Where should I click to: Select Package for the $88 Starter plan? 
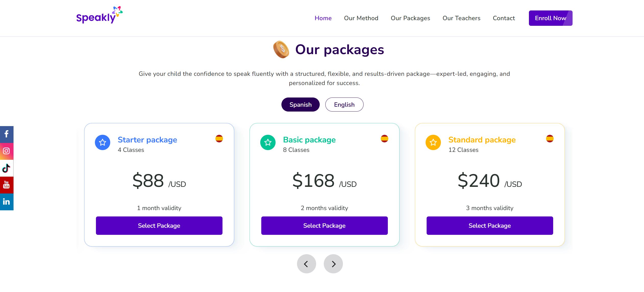coord(159,226)
